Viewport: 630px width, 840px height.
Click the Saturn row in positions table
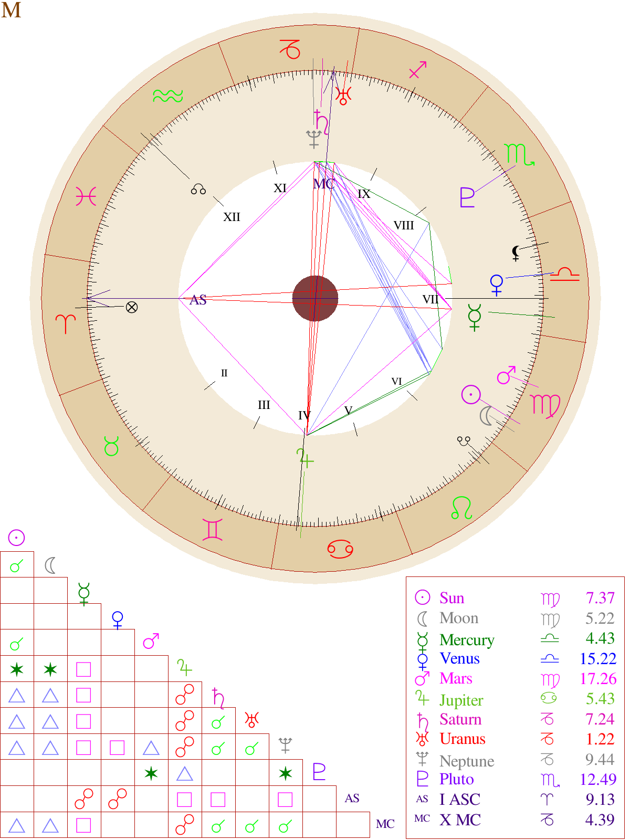pos(514,719)
